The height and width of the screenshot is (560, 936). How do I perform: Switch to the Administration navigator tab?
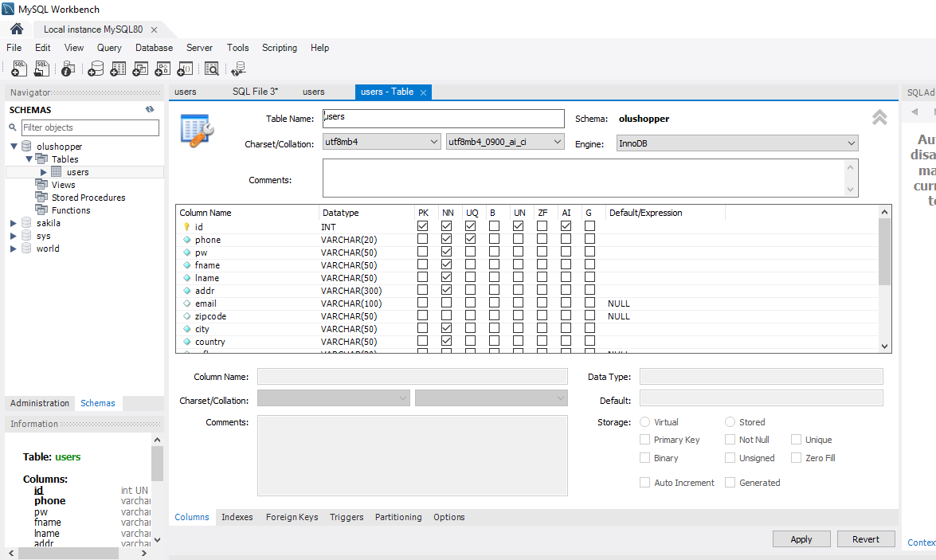point(39,403)
